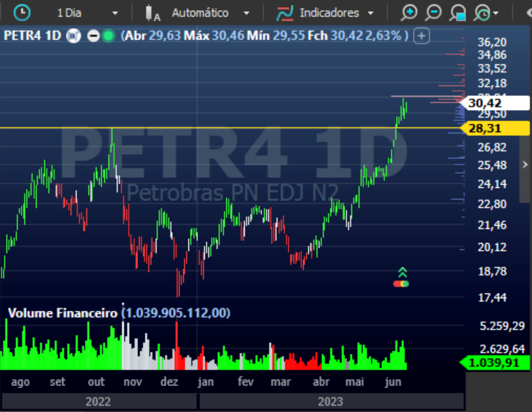The width and height of the screenshot is (532, 412).
Task: Expand the zoom by time arrow
Action: tap(496, 13)
